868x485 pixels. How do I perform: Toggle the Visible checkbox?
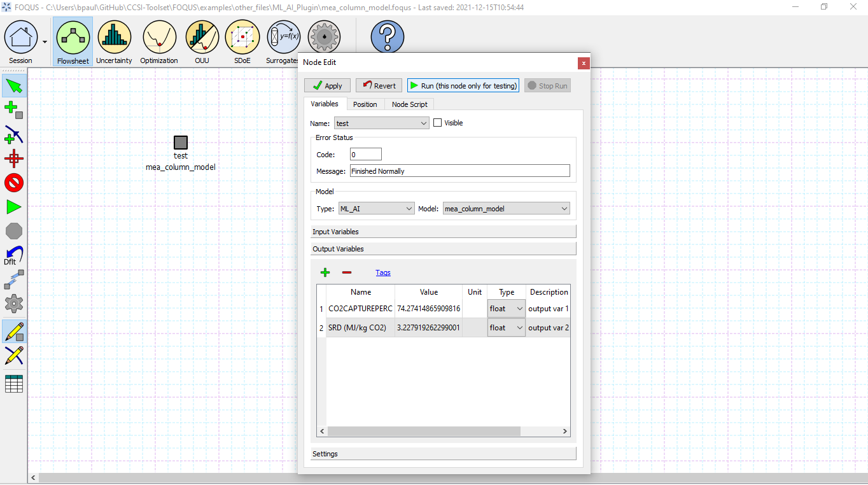point(437,123)
